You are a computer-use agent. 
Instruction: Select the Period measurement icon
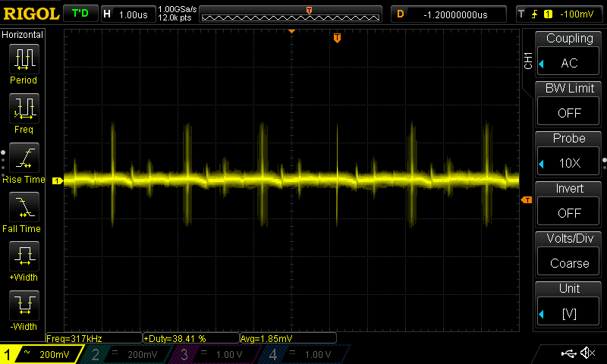(x=24, y=59)
